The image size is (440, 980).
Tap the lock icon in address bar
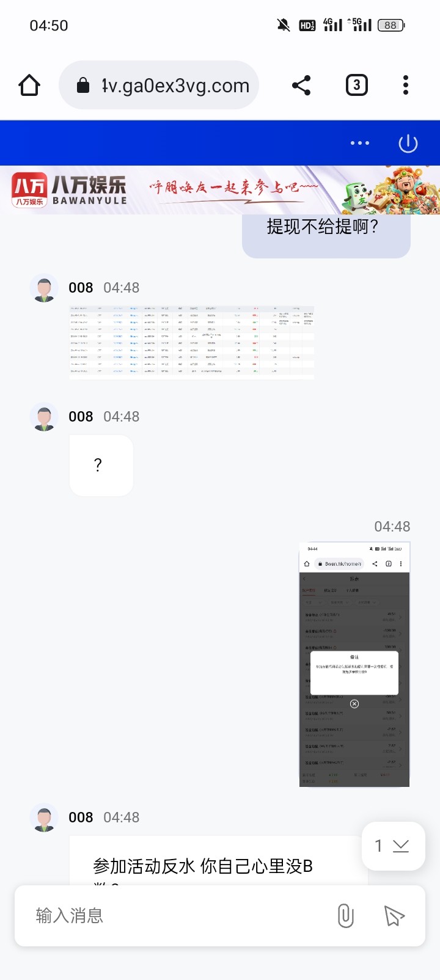[83, 86]
